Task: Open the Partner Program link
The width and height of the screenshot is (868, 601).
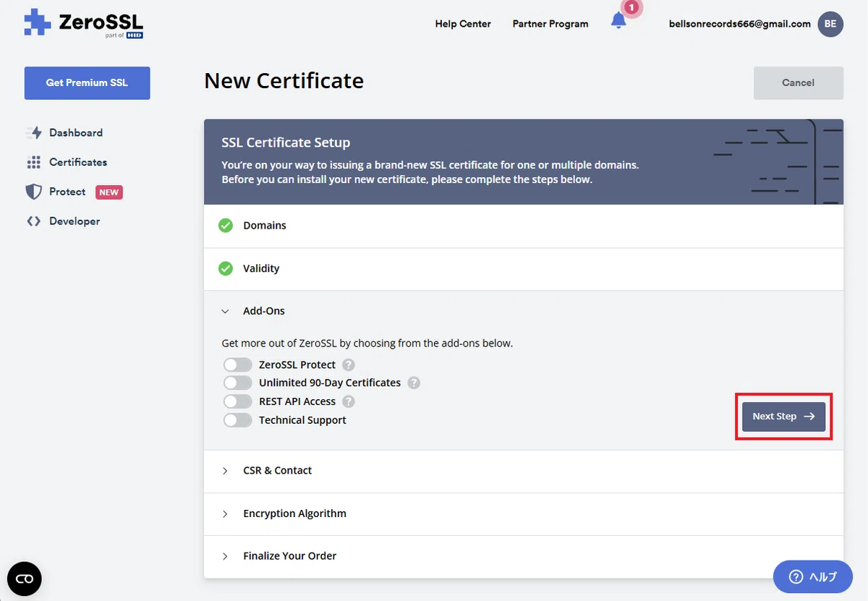Action: [550, 24]
